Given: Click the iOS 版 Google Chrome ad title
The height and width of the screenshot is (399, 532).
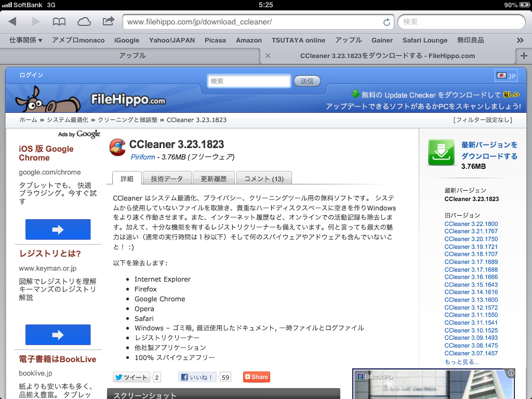Looking at the screenshot, I should [x=46, y=153].
